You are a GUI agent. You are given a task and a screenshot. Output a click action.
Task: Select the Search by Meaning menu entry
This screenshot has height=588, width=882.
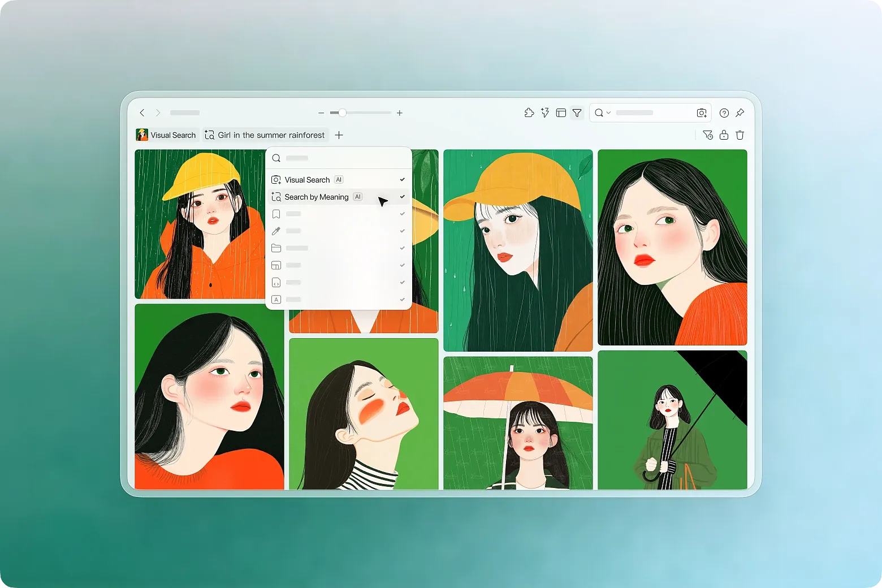[317, 197]
